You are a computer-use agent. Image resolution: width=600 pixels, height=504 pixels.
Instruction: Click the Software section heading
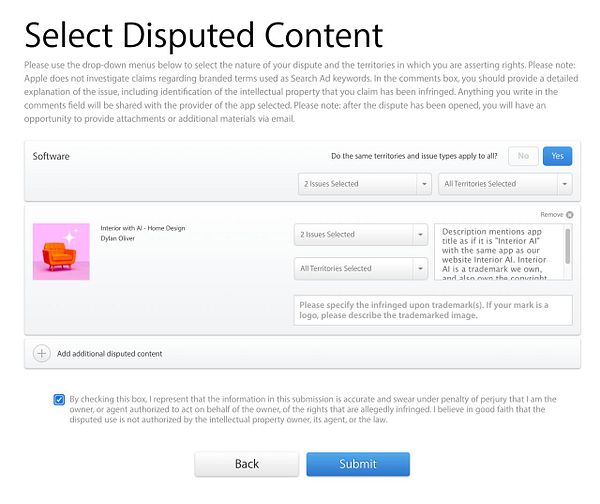click(x=51, y=157)
